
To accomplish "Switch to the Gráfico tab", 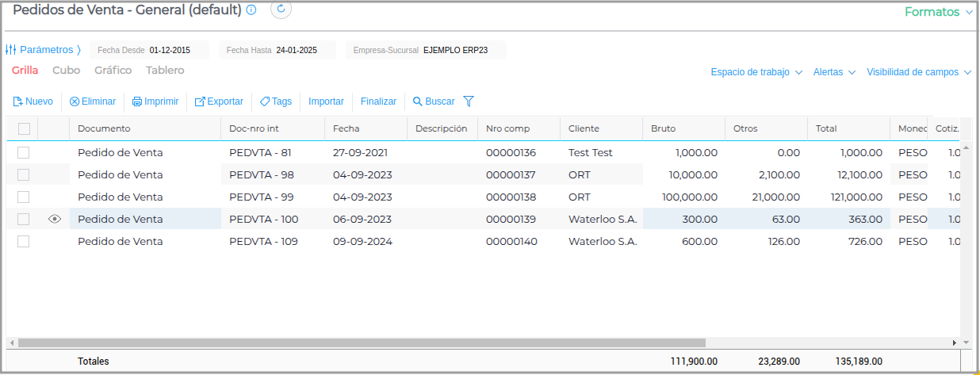I will (x=113, y=70).
